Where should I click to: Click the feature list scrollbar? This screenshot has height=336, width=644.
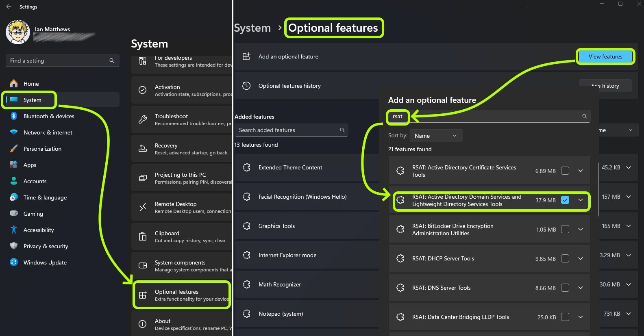[x=599, y=183]
